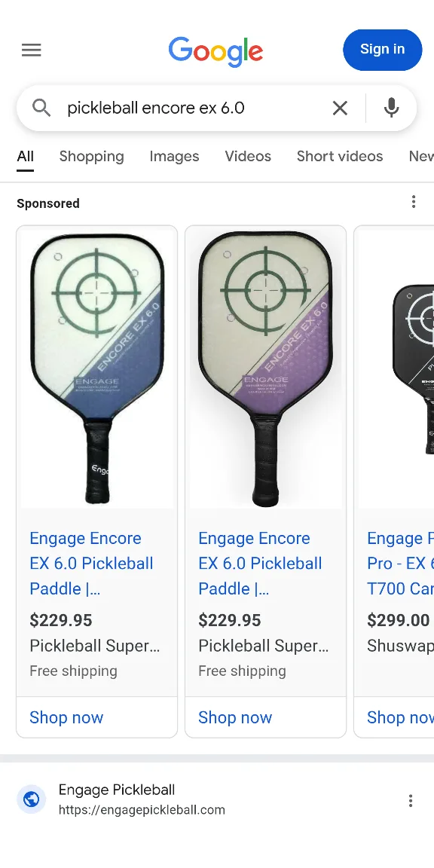Open the navigation hamburger menu
Screen dimensions: 434x868
31,50
